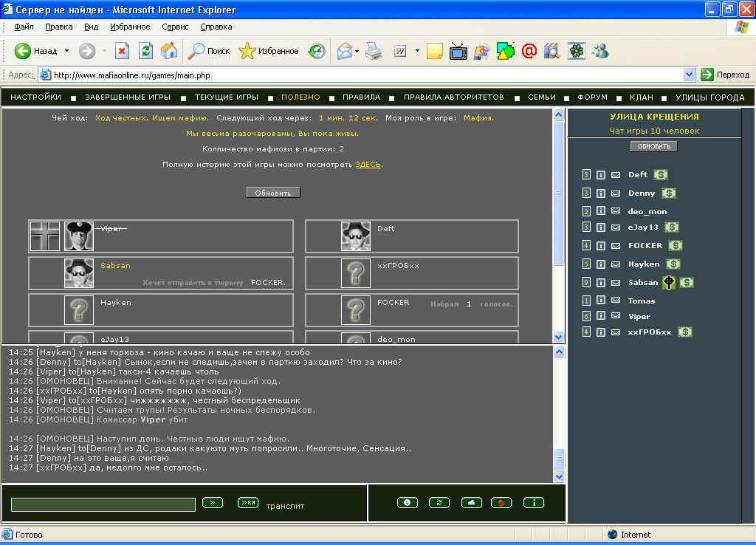Click the IE Home toolbar icon
Viewport: 756px width, 545px height.
point(169,51)
